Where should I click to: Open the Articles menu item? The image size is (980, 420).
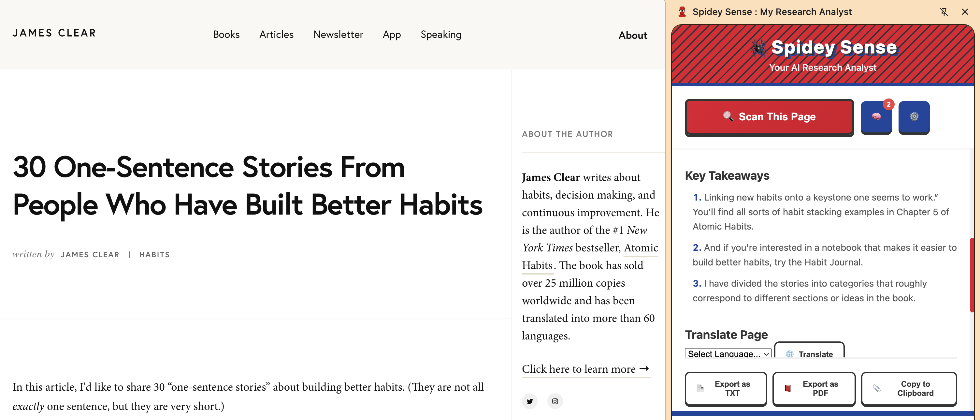tap(276, 34)
